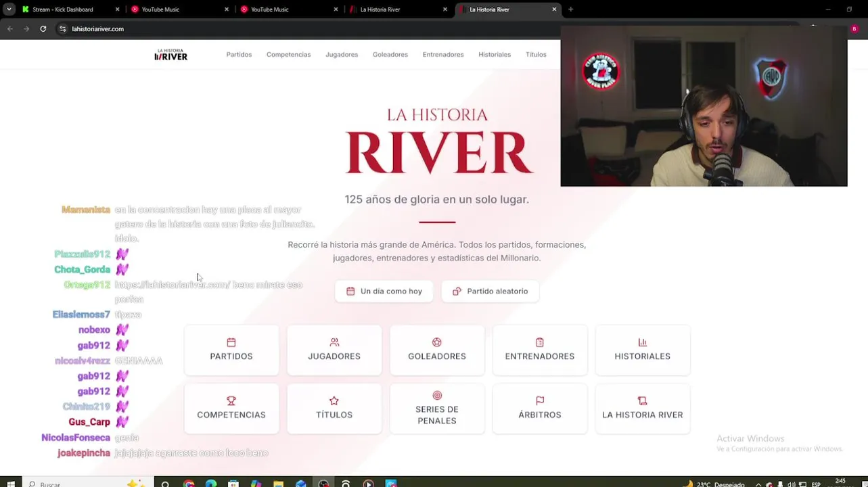Click the Mamanista username in chat
868x487 pixels.
tap(86, 210)
